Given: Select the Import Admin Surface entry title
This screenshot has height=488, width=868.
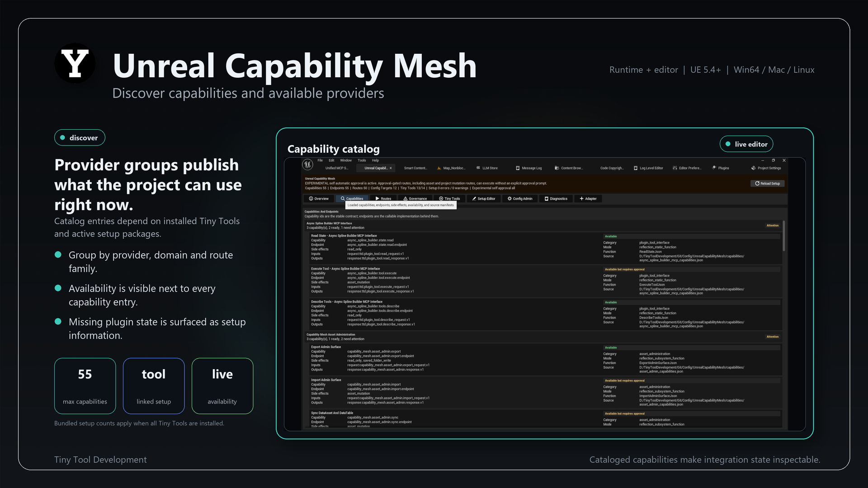Looking at the screenshot, I should point(326,380).
